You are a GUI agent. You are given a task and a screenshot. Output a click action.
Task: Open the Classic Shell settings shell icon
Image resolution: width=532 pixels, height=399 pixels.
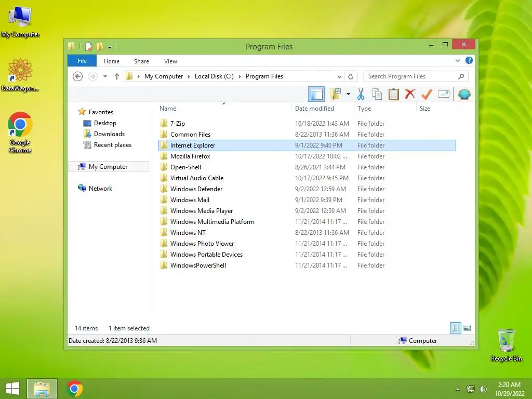(x=464, y=94)
